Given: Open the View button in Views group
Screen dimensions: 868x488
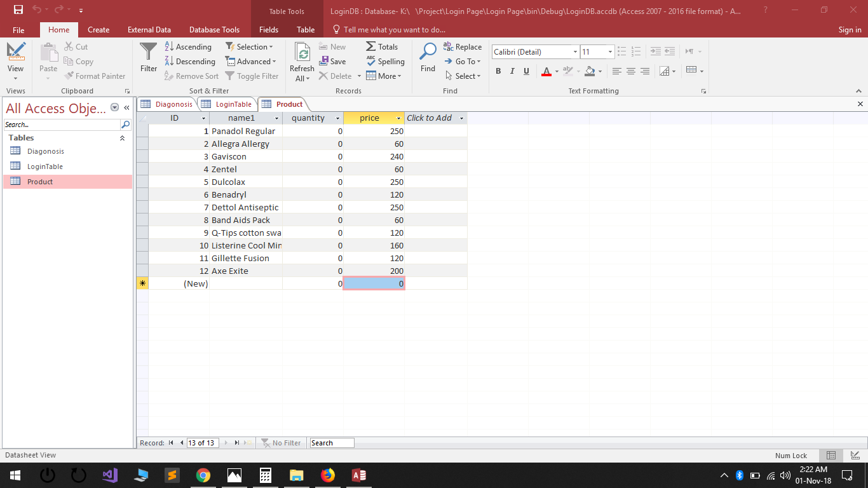Looking at the screenshot, I should coord(16,62).
